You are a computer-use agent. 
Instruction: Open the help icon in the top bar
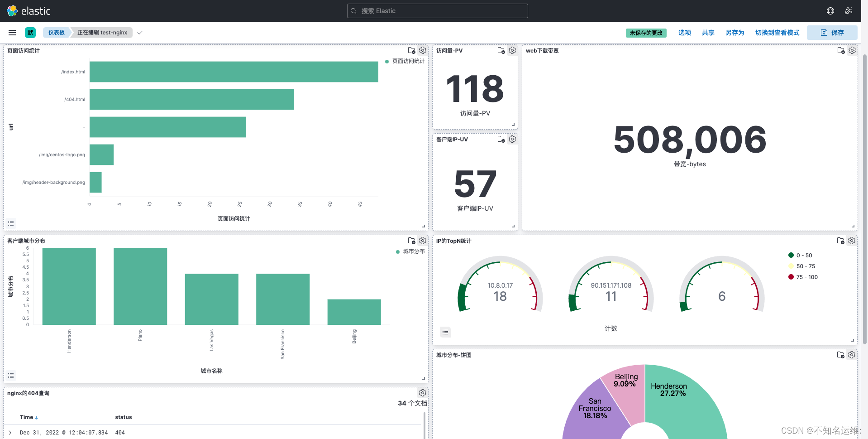point(830,10)
